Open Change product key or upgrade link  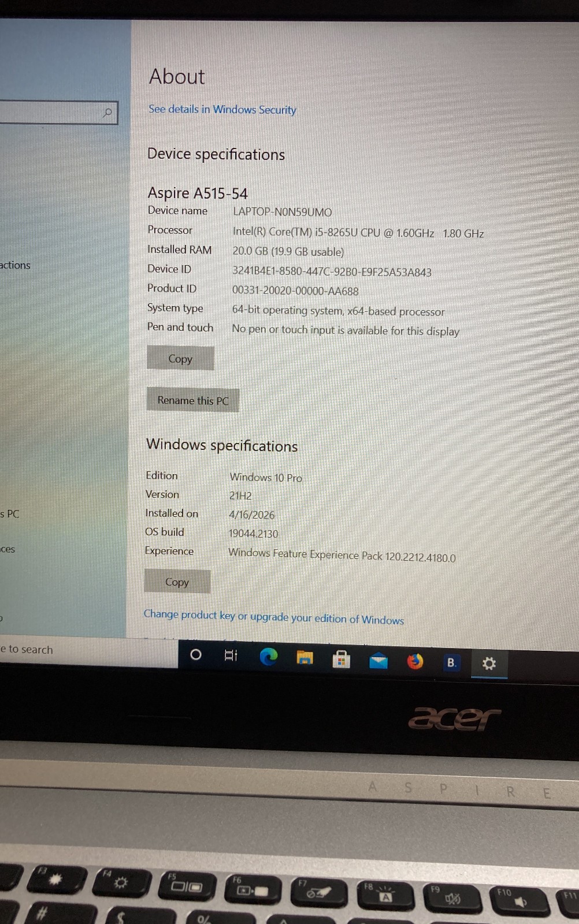274,617
